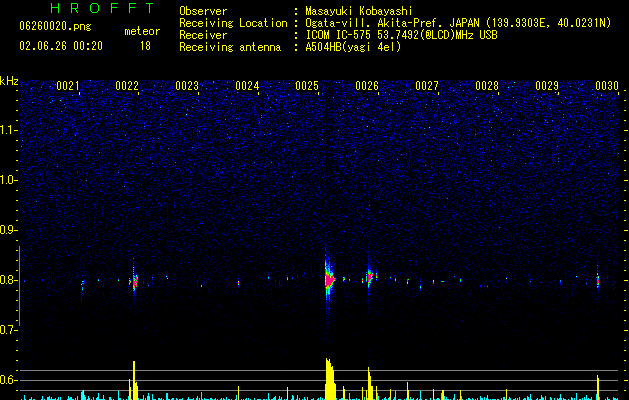Click the Ogata-vill. Akita-Pref. JAPAN location text
This screenshot has width=629, height=400.
[458, 23]
